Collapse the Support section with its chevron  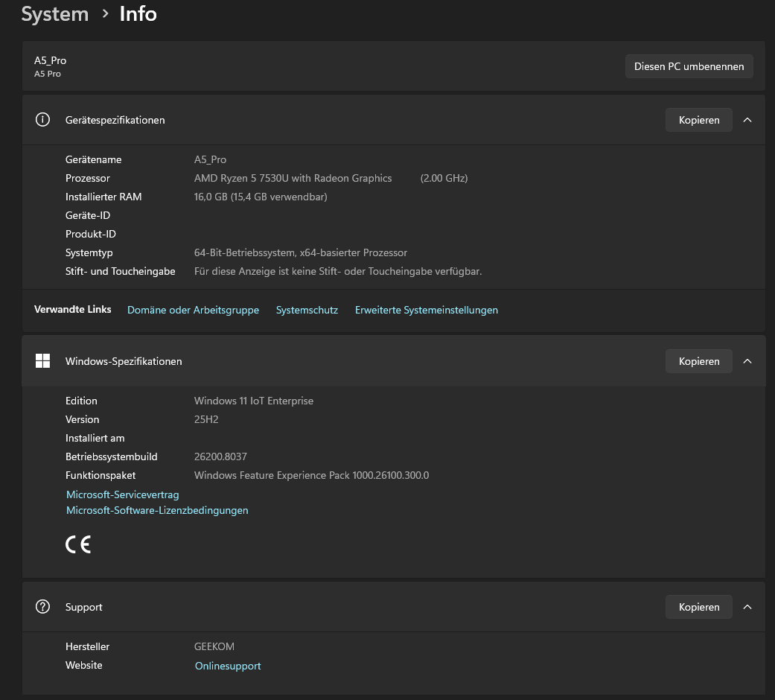point(747,607)
